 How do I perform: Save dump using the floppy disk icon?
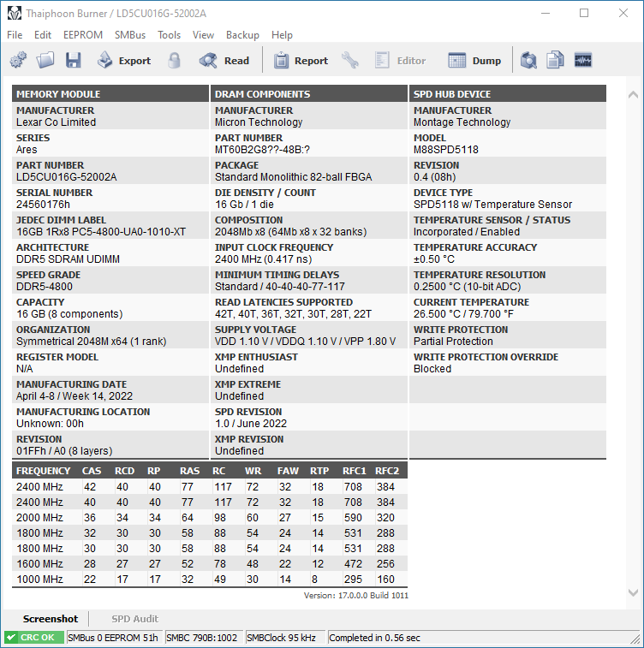coord(73,60)
